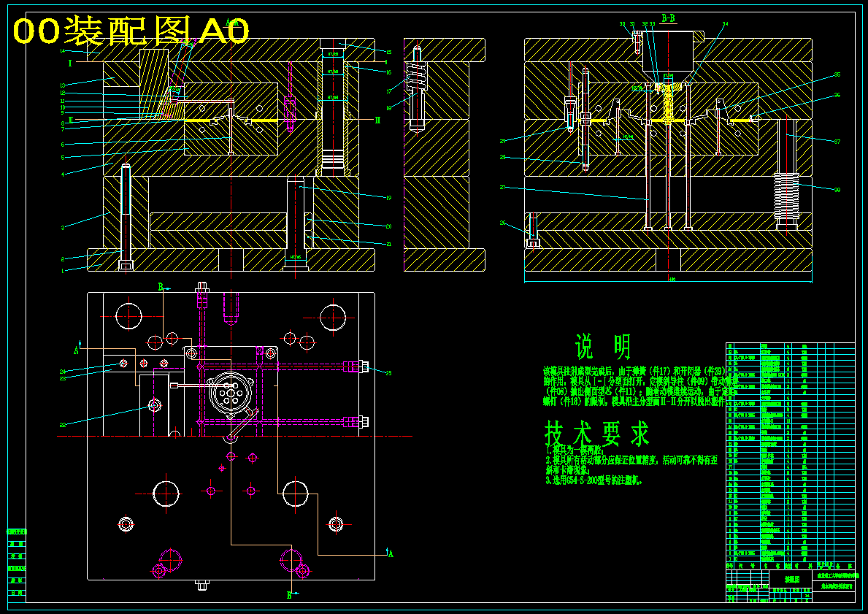Select part callout number 16
The image size is (868, 614).
pyautogui.click(x=388, y=72)
